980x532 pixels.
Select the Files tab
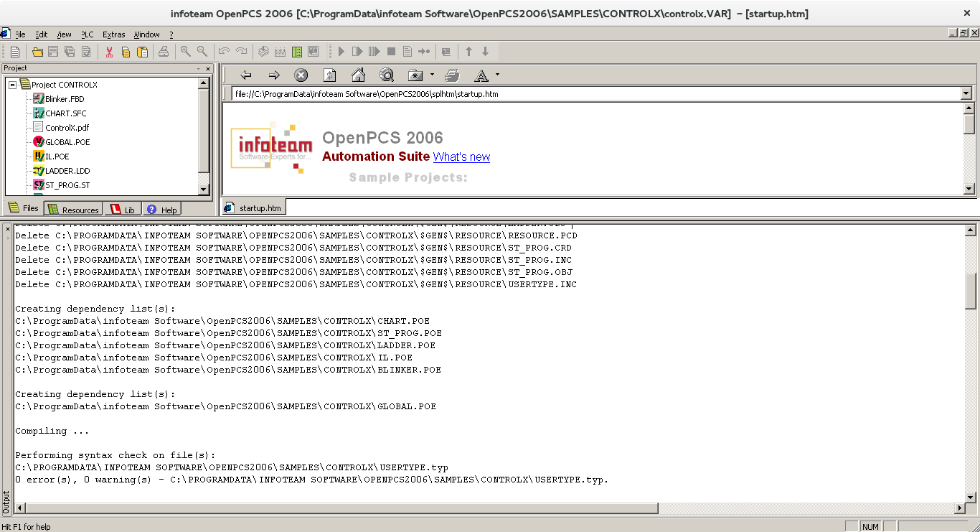24,208
